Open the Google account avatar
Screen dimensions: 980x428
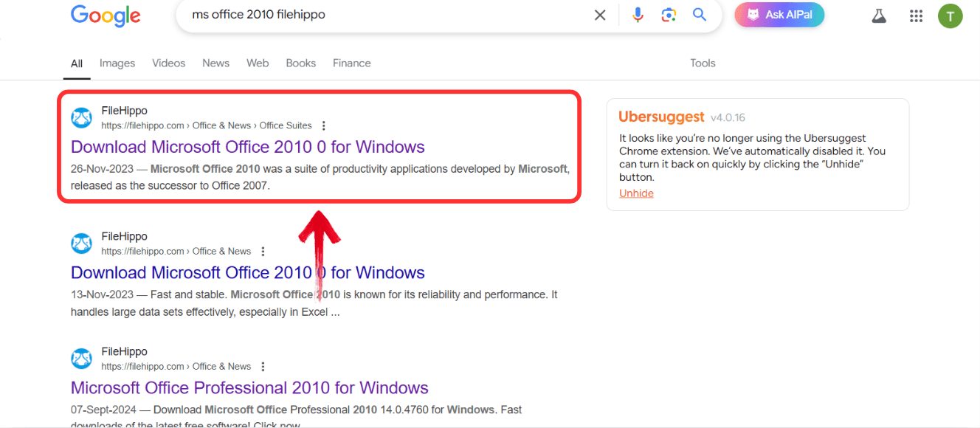pos(950,15)
